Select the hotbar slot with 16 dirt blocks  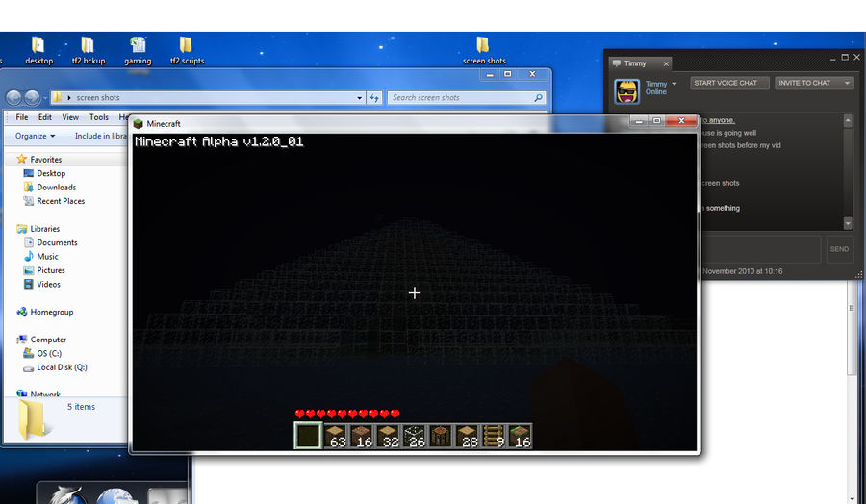point(361,436)
